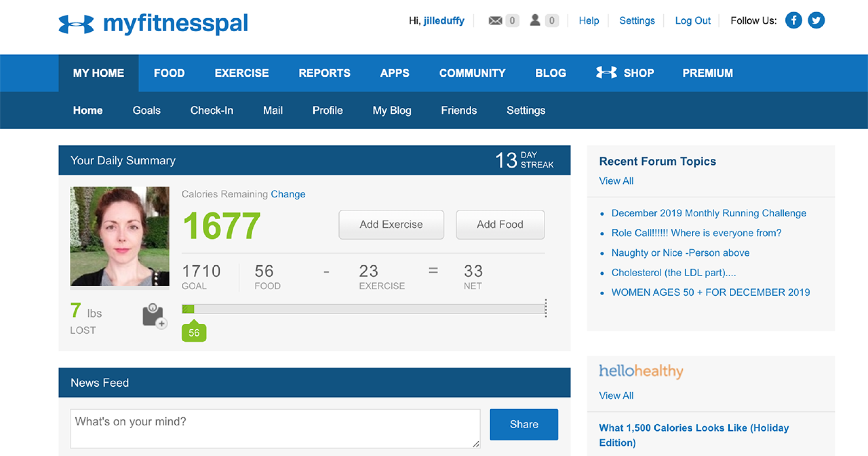
Task: Open the Help link in the header
Action: 589,21
